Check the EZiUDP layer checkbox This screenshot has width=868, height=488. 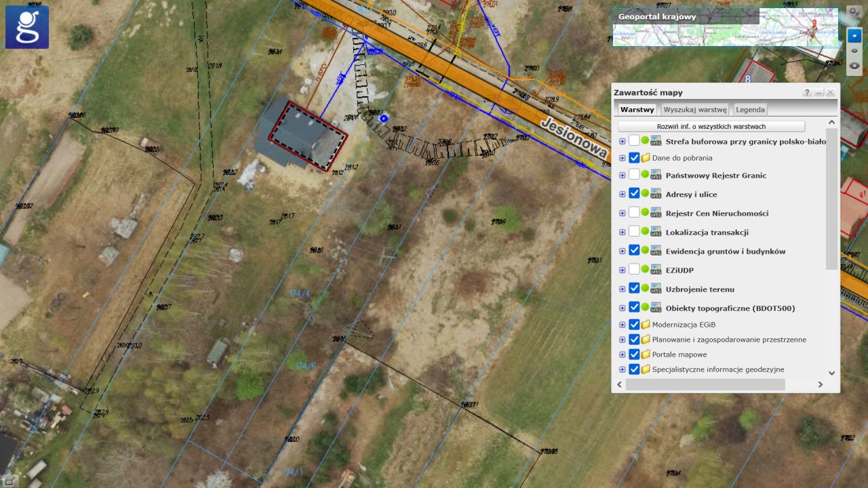click(634, 270)
